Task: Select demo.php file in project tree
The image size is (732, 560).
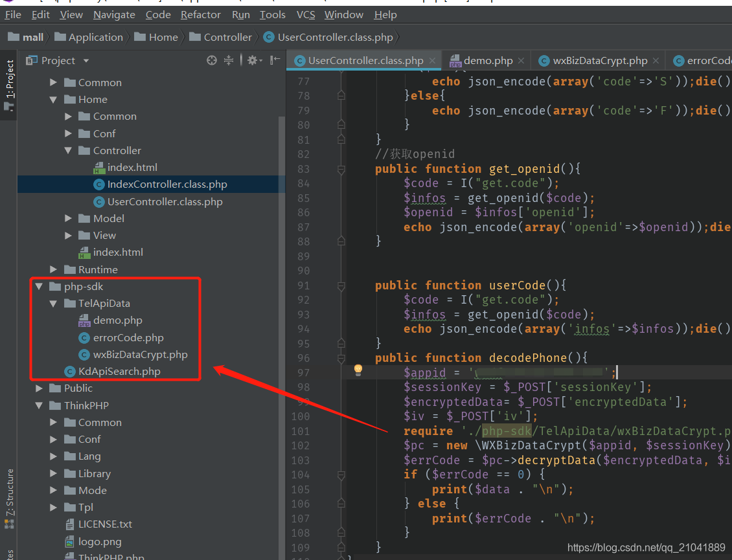Action: (110, 320)
